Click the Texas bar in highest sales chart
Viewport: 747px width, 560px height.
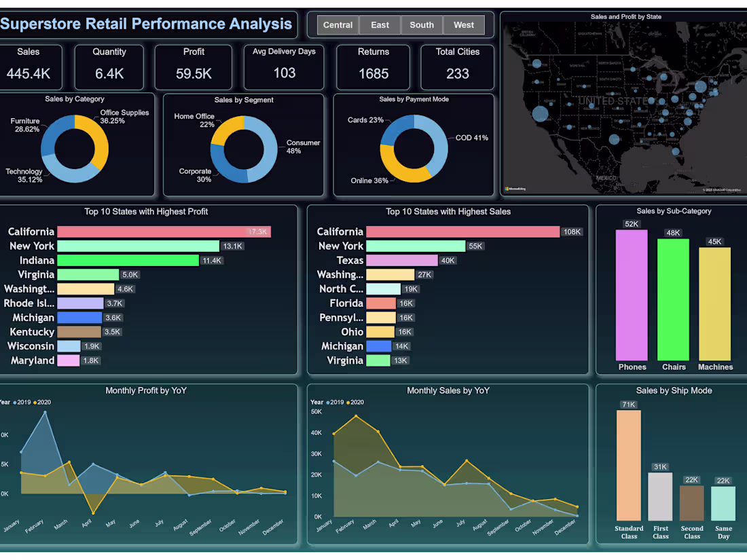[x=401, y=260]
